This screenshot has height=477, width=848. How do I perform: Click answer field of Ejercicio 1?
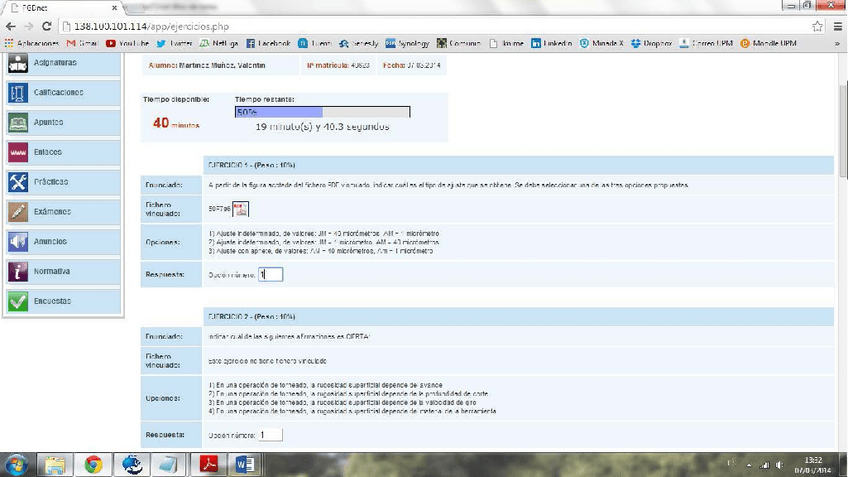coord(270,275)
